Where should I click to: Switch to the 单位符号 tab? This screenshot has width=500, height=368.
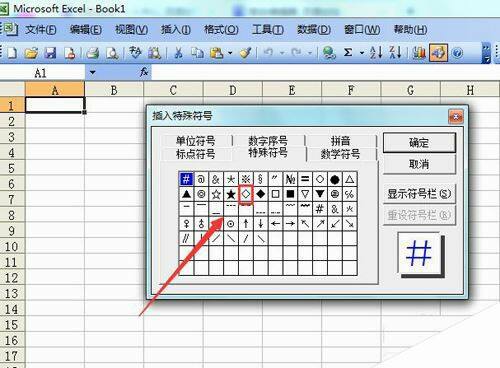[x=196, y=141]
